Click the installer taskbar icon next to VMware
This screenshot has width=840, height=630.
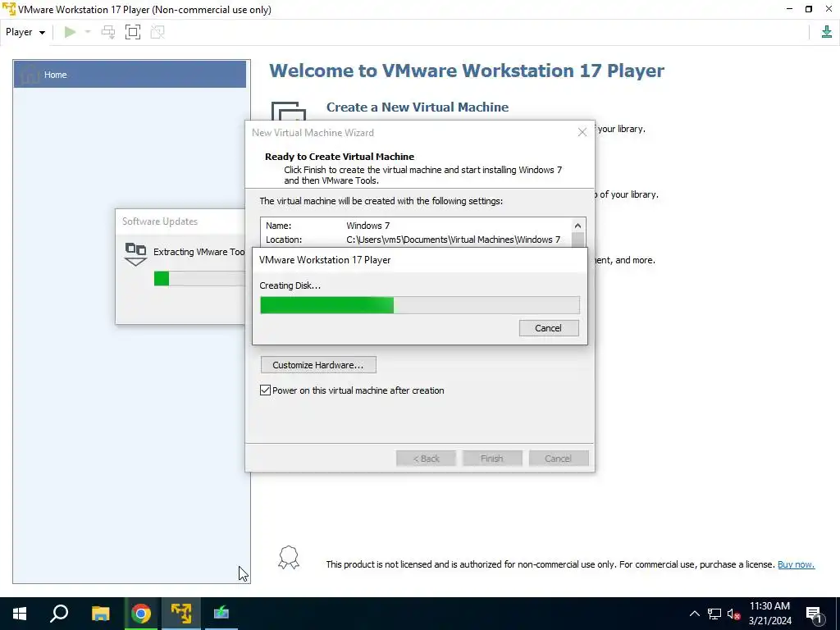221,614
